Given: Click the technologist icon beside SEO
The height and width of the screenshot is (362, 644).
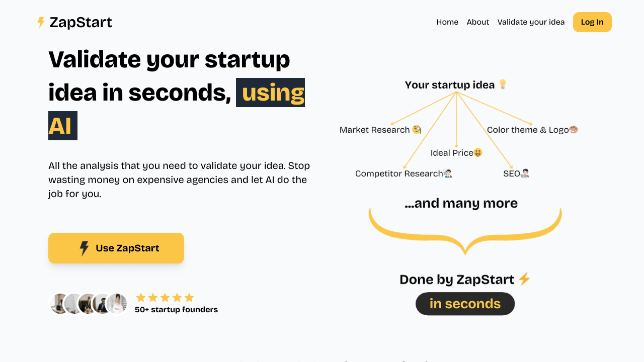Looking at the screenshot, I should click(x=524, y=173).
